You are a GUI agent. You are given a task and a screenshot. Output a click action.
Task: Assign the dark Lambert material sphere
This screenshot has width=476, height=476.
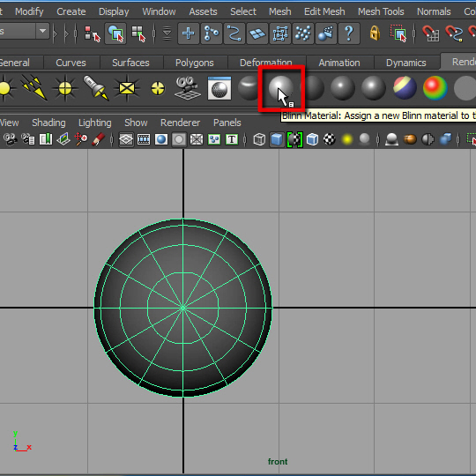point(313,88)
